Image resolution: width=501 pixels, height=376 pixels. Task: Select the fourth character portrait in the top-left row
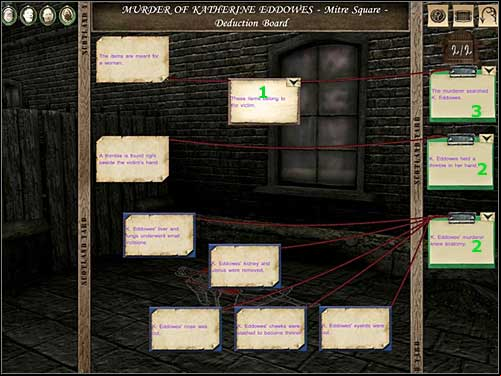[67, 15]
